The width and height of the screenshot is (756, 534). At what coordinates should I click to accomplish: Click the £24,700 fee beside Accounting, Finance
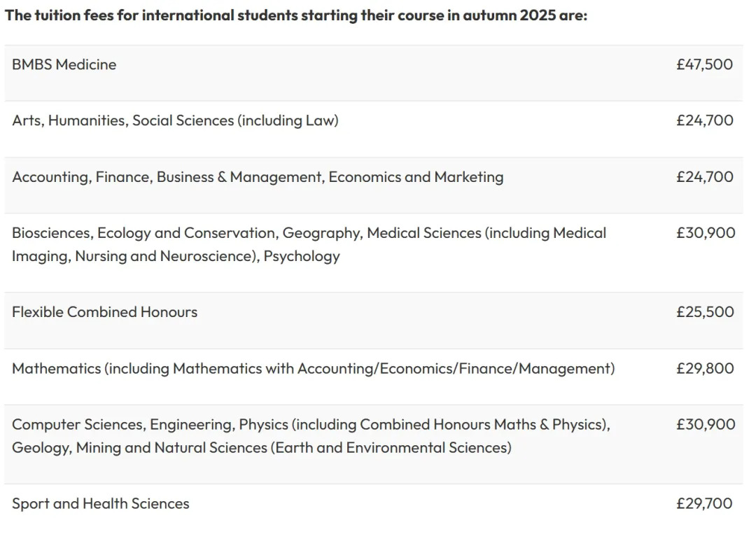[x=704, y=176]
